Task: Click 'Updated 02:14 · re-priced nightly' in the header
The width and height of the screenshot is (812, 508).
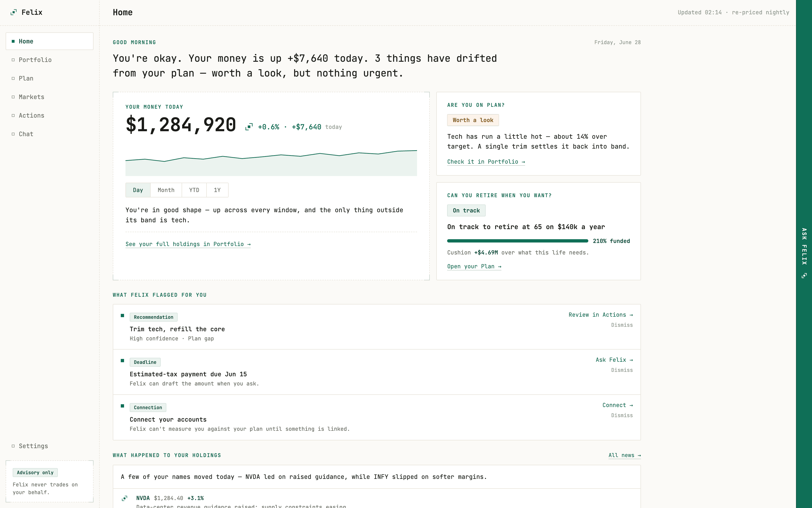Action: coord(733,12)
